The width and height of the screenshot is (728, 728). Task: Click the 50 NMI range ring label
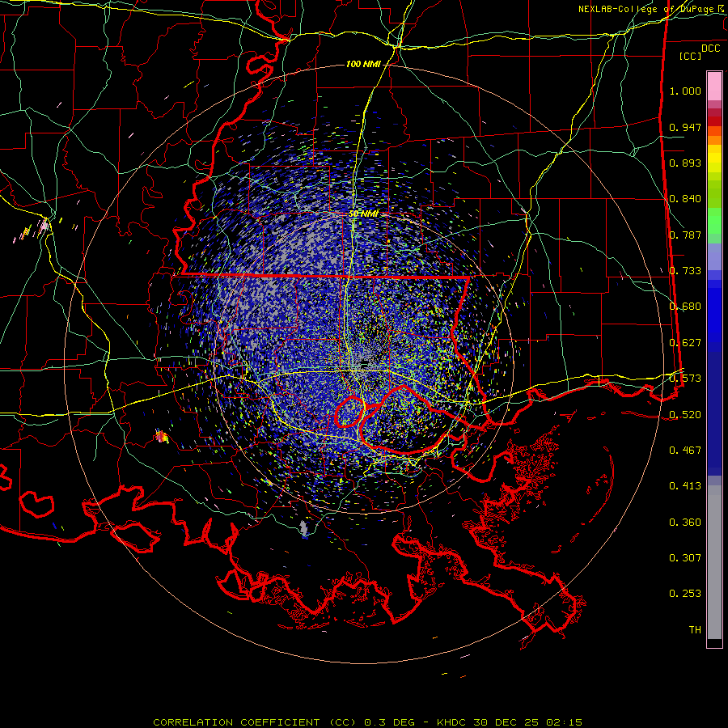coord(363,214)
